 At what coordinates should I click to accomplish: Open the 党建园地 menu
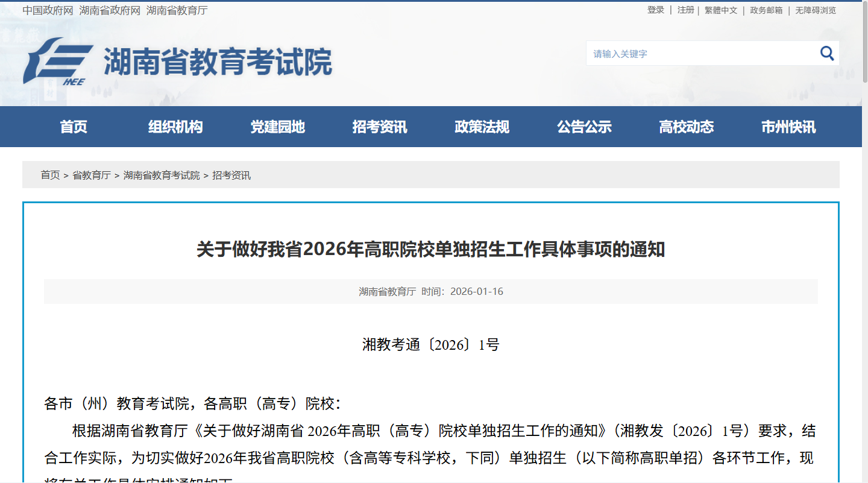coord(277,127)
